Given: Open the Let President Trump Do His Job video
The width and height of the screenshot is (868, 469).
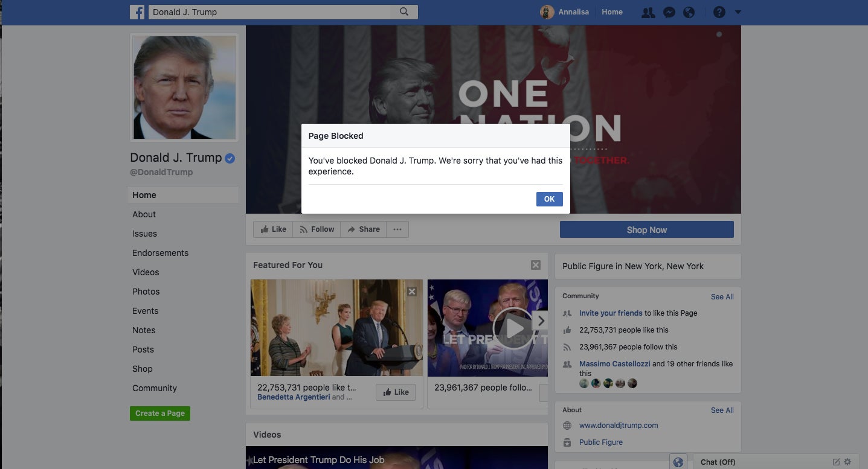Looking at the screenshot, I should (x=397, y=458).
